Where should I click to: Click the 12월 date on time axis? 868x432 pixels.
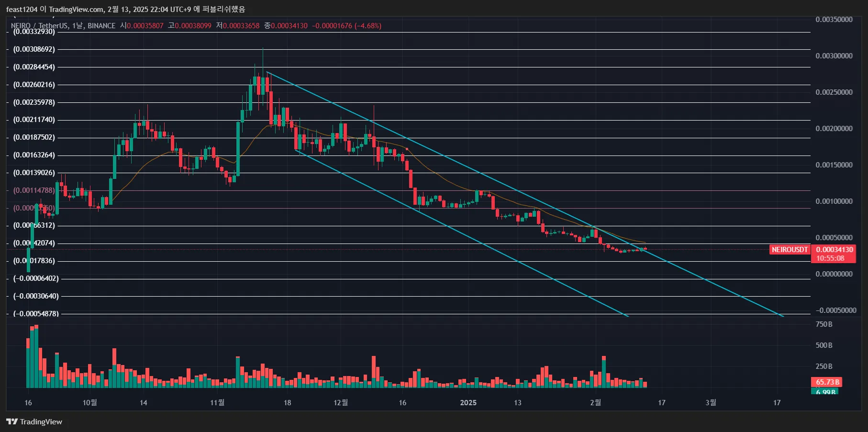(341, 402)
